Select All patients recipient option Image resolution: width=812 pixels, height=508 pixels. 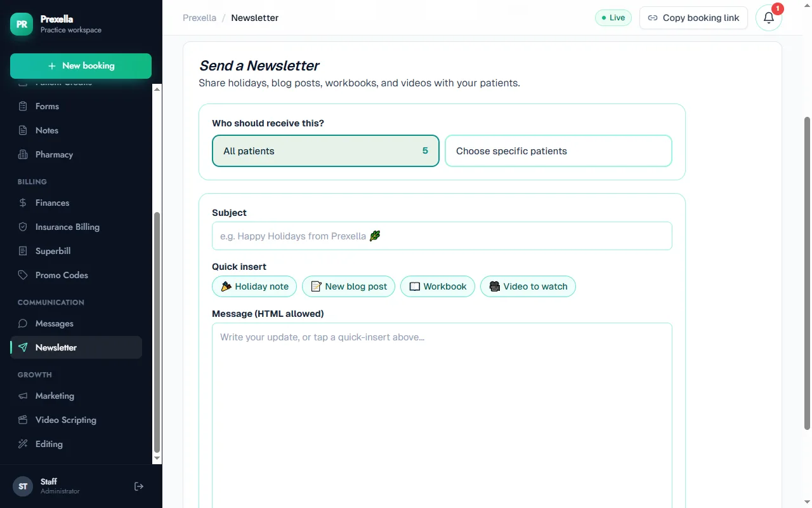(x=325, y=151)
